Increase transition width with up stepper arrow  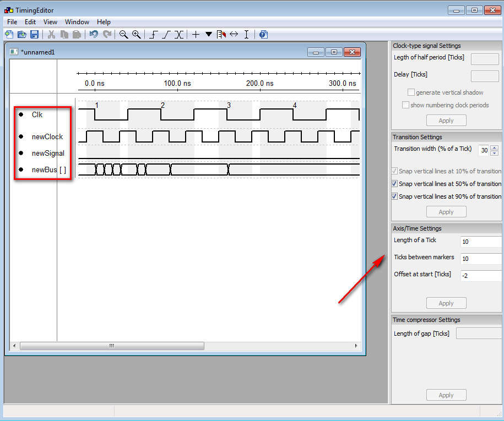494,147
